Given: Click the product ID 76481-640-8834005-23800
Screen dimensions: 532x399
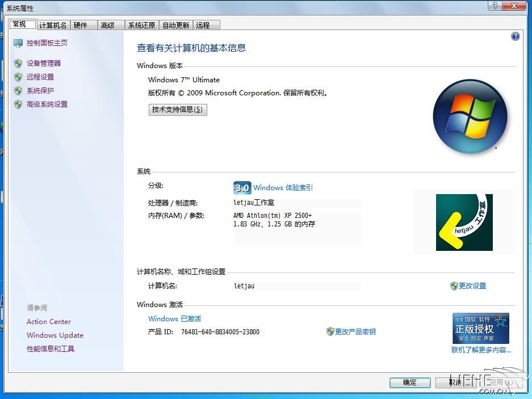Looking at the screenshot, I should click(220, 332).
